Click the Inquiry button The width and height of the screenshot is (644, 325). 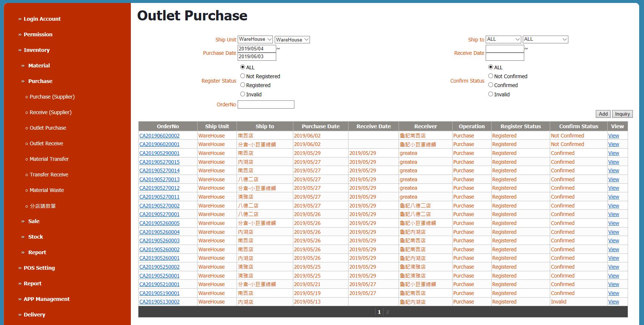tap(622, 114)
